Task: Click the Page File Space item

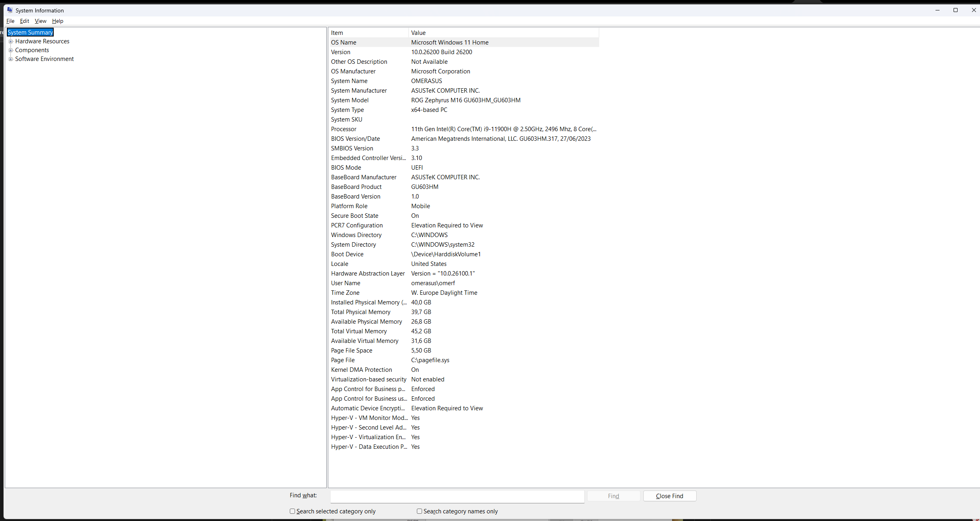Action: pos(352,351)
